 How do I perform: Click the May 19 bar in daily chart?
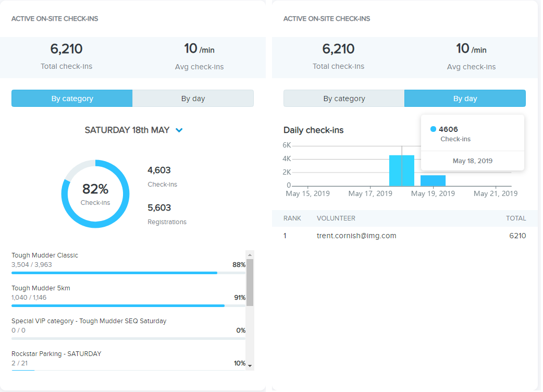point(433,181)
